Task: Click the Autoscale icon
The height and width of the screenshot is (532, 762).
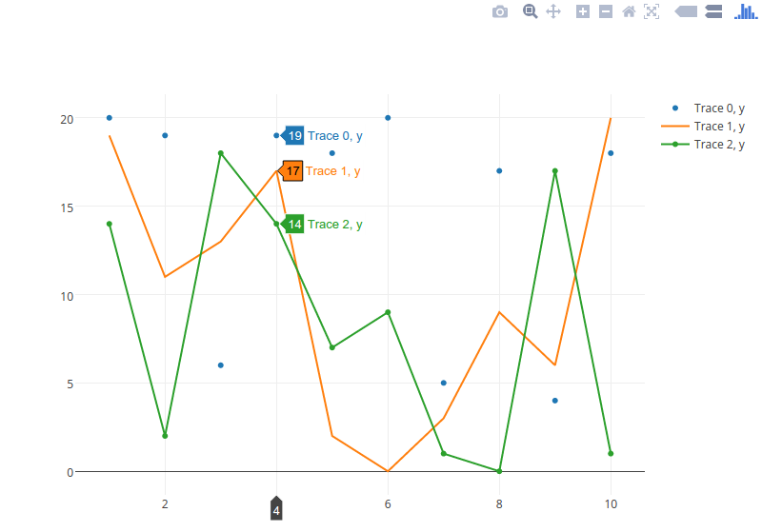Action: pyautogui.click(x=652, y=11)
